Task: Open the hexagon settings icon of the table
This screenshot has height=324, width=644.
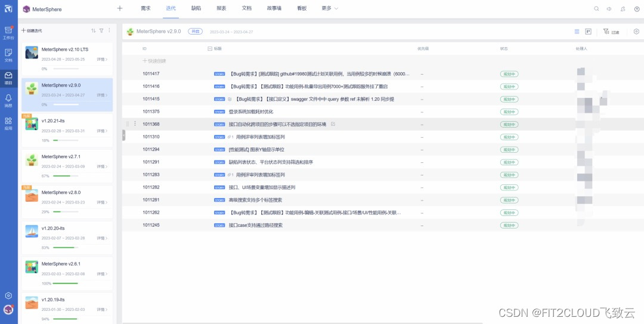Action: [x=636, y=31]
